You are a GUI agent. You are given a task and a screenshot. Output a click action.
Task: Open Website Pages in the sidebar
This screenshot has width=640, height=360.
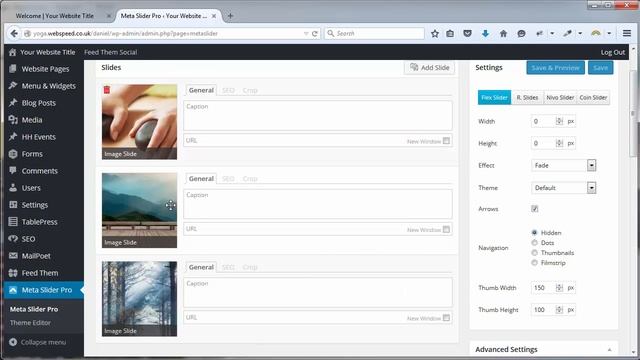click(44, 69)
